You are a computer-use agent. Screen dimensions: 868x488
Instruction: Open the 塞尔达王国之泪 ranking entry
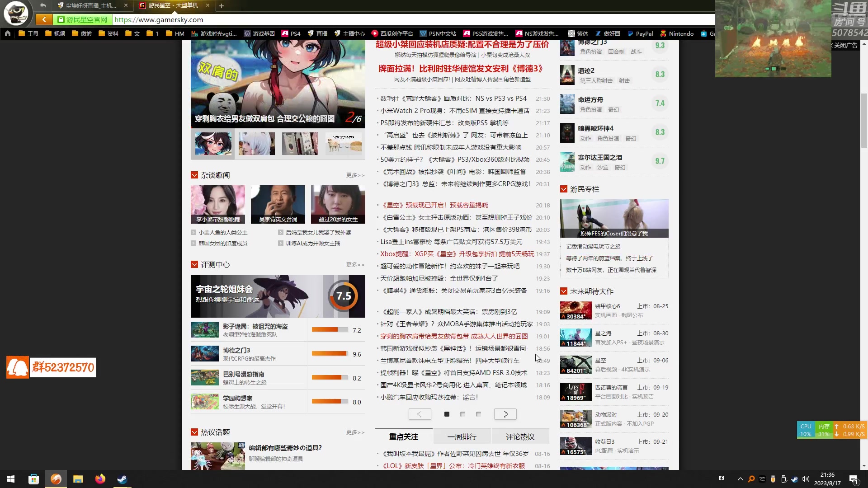(614, 162)
